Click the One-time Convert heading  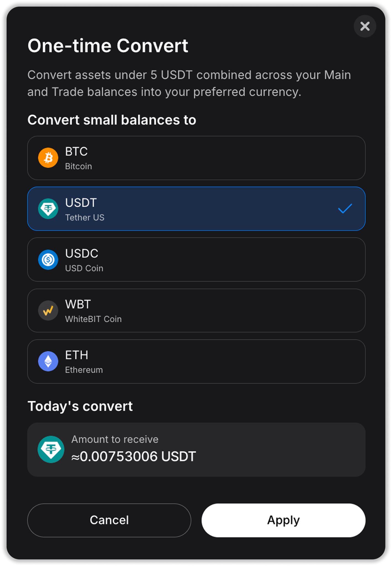click(x=108, y=46)
